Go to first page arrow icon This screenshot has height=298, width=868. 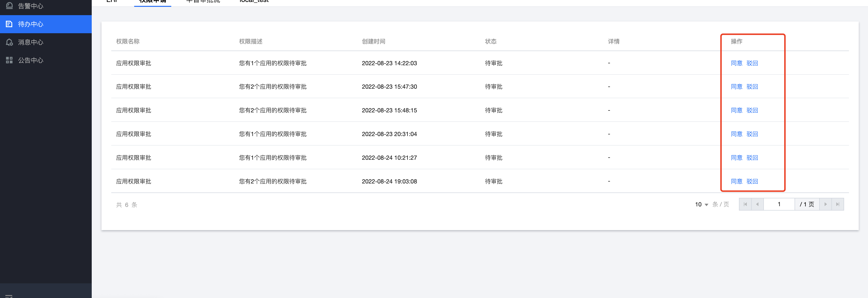coord(745,204)
